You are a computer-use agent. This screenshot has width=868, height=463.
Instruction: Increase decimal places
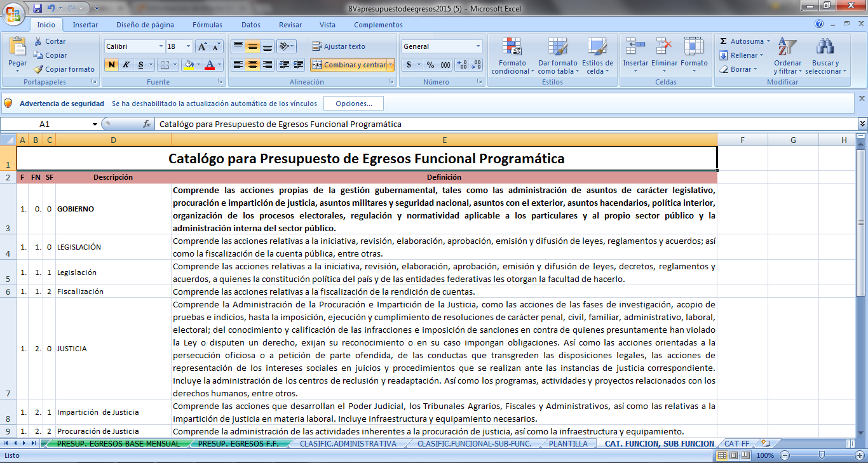point(462,65)
